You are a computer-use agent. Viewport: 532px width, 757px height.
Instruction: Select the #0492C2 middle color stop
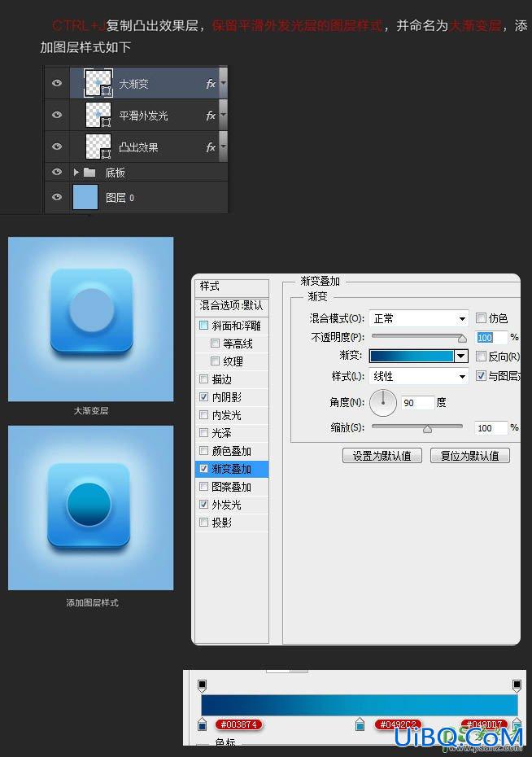tap(360, 724)
